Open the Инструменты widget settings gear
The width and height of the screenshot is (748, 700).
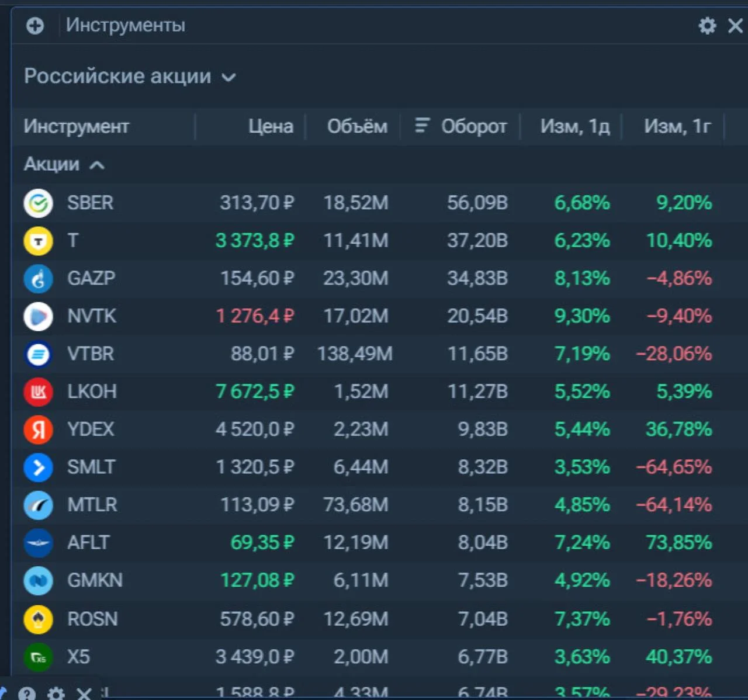click(707, 26)
